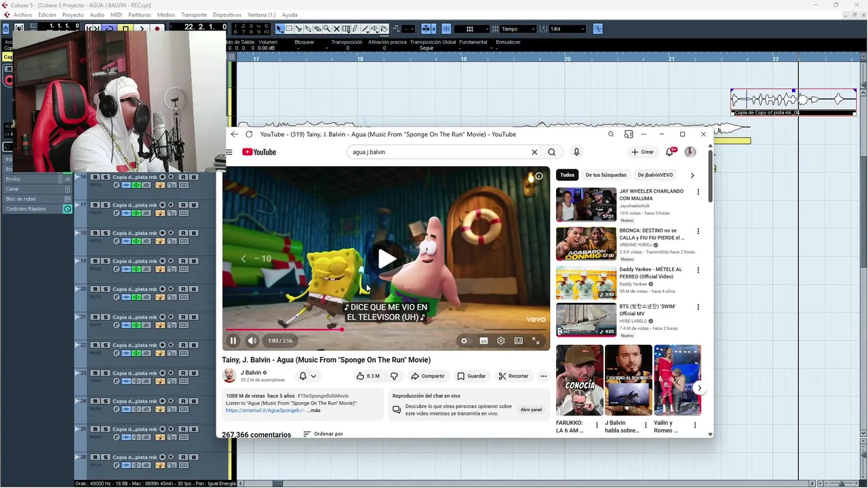Select the Draw pencil tool in Cubase toolbar
The width and height of the screenshot is (868, 488).
click(355, 29)
